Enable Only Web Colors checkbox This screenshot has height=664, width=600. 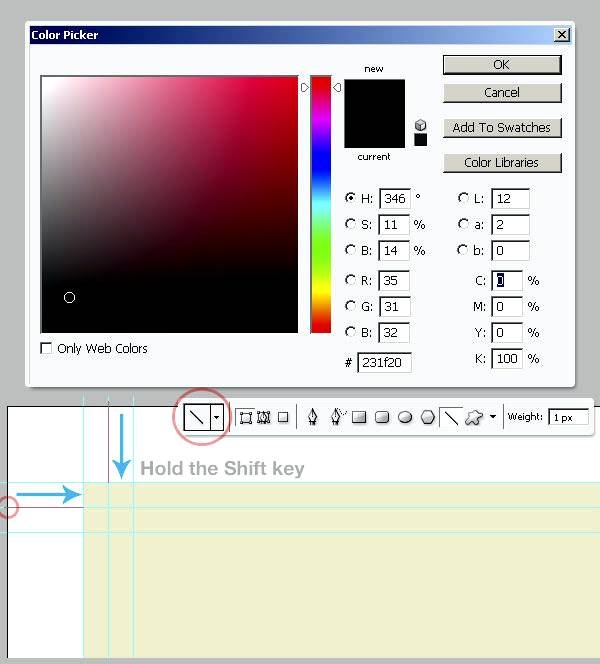point(46,348)
